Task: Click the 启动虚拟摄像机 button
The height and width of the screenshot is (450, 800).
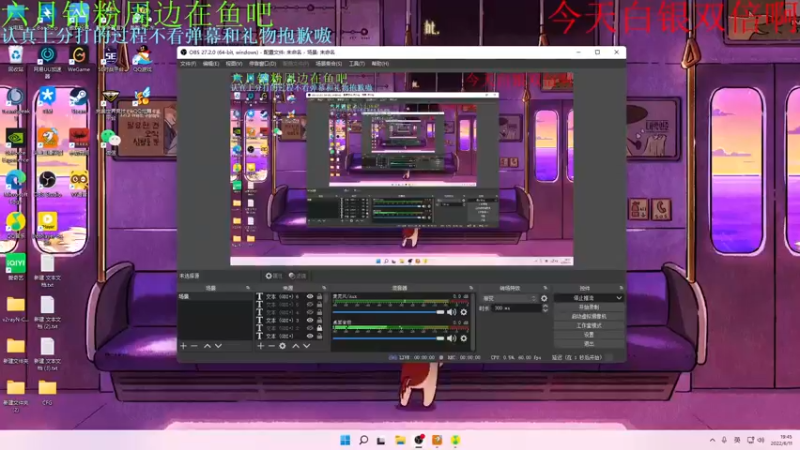Action: (589, 316)
